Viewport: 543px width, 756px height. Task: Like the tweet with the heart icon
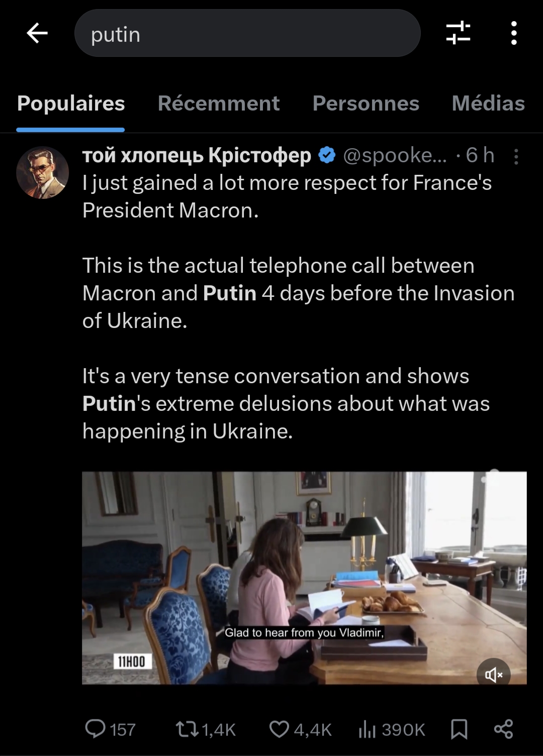279,729
